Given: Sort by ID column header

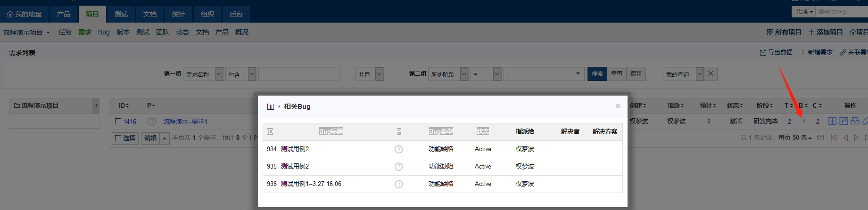Looking at the screenshot, I should [x=124, y=105].
